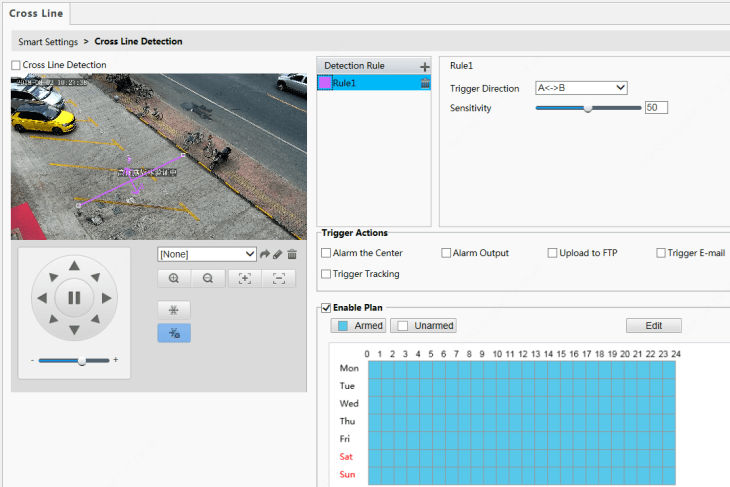Click the focus far bracket-plus icon
This screenshot has height=487, width=730.
(x=244, y=279)
